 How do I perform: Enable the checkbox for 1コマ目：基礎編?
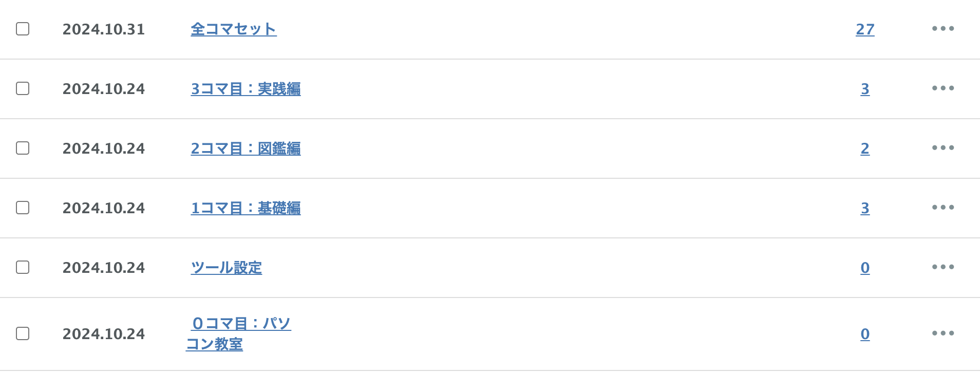[23, 208]
